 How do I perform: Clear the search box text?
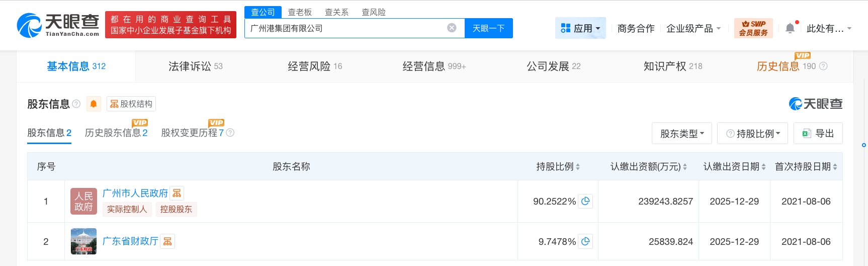pyautogui.click(x=452, y=28)
